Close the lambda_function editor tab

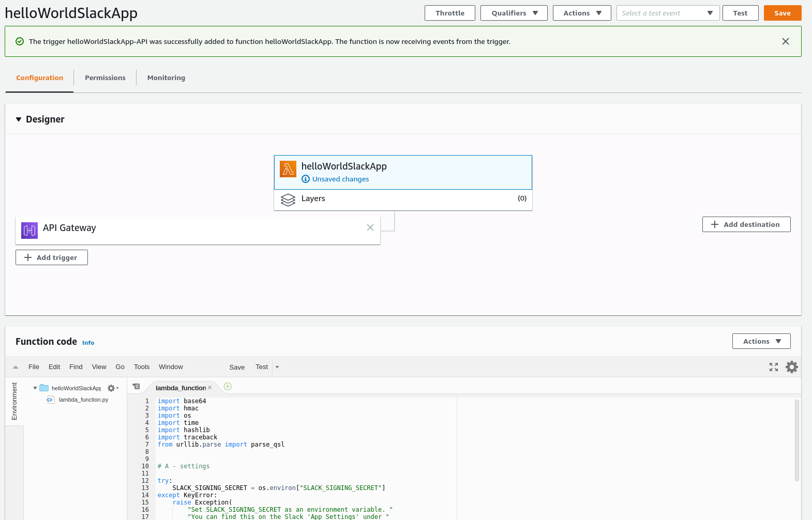[210, 388]
